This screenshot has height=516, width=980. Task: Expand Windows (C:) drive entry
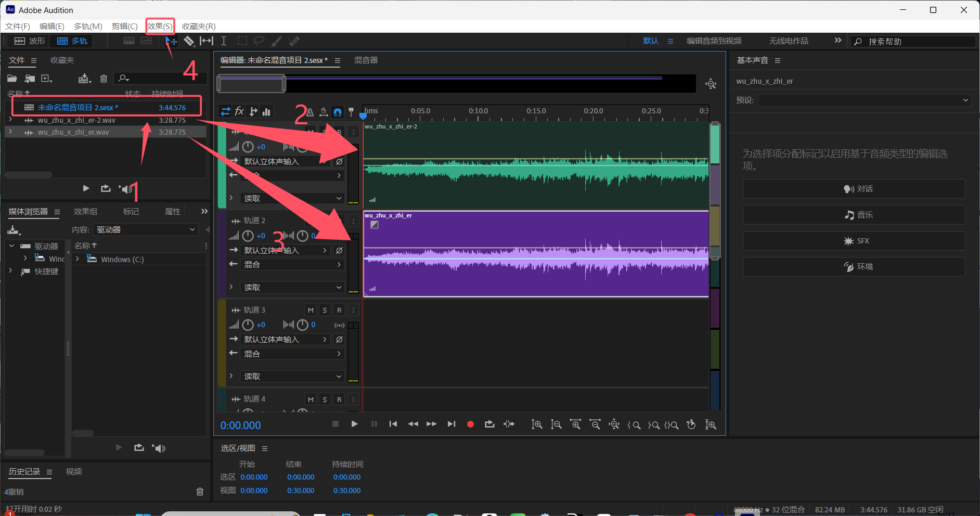click(x=78, y=259)
